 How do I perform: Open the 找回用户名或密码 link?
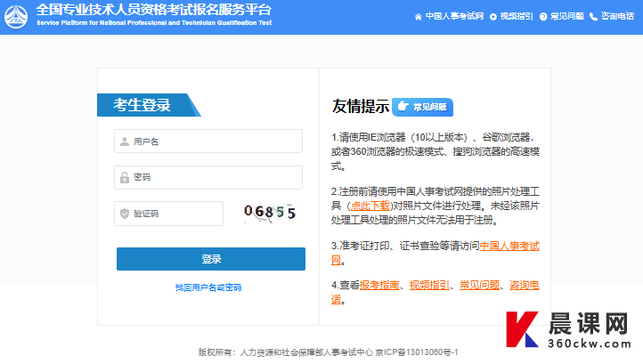pyautogui.click(x=208, y=287)
